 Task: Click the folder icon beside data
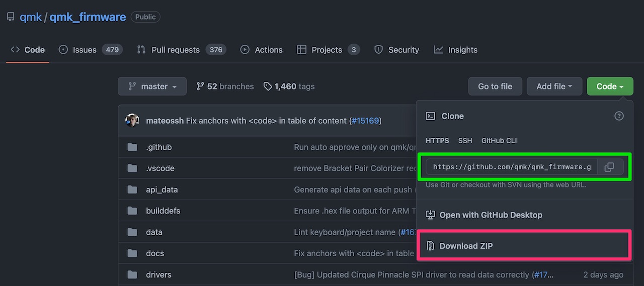point(132,232)
